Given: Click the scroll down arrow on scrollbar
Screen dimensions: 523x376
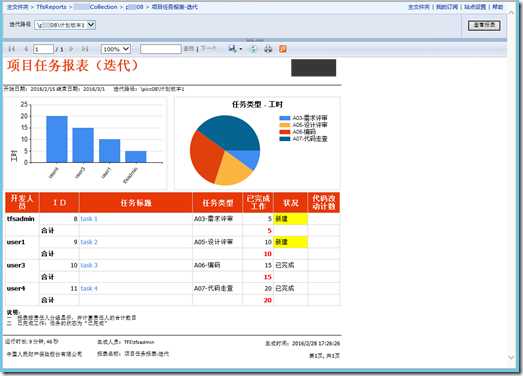Looking at the screenshot, I should (x=511, y=357).
